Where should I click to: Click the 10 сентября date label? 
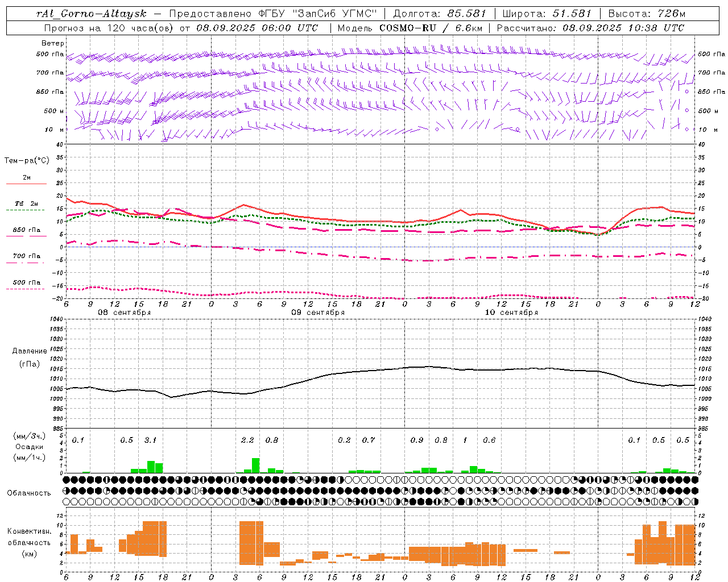coord(511,313)
